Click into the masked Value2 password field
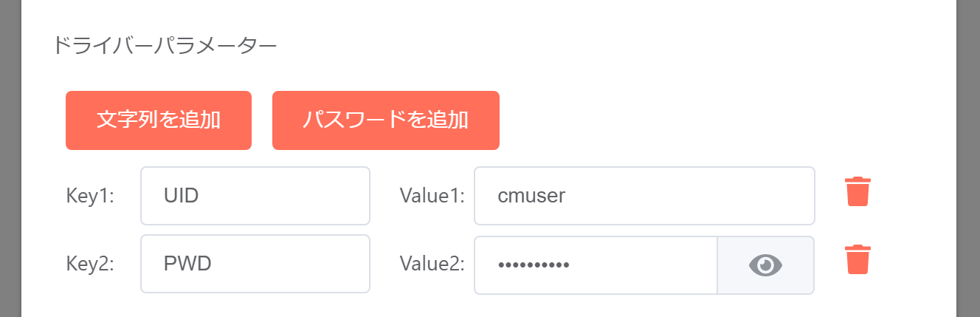980x317 pixels. pyautogui.click(x=596, y=265)
